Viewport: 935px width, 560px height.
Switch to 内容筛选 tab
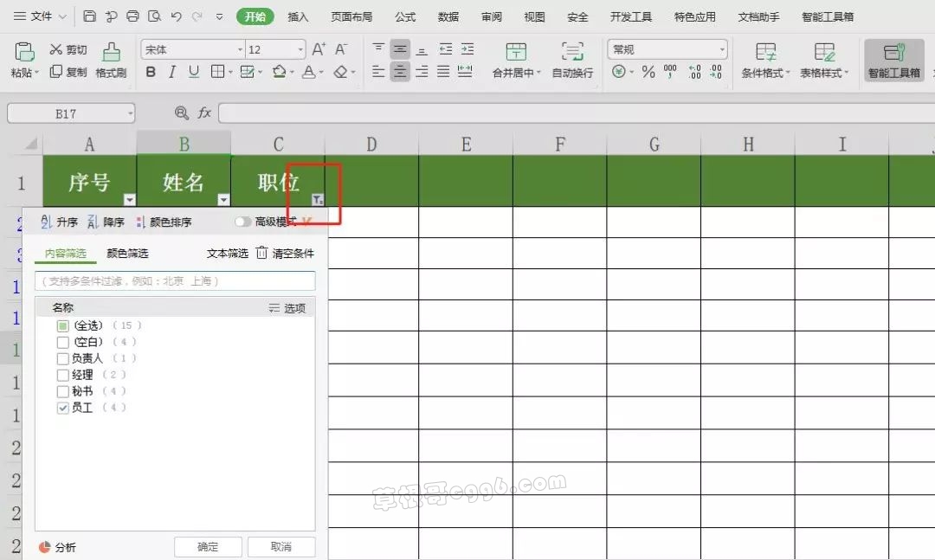(x=66, y=254)
